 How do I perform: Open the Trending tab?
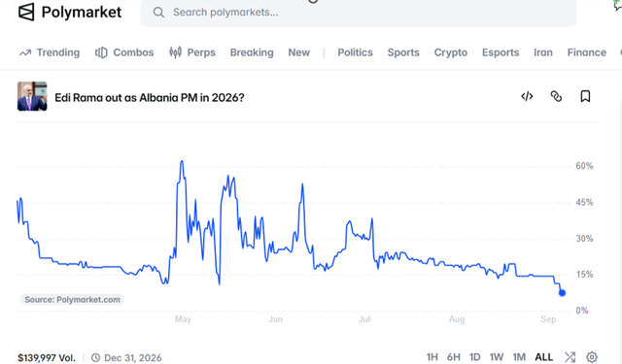coord(50,52)
